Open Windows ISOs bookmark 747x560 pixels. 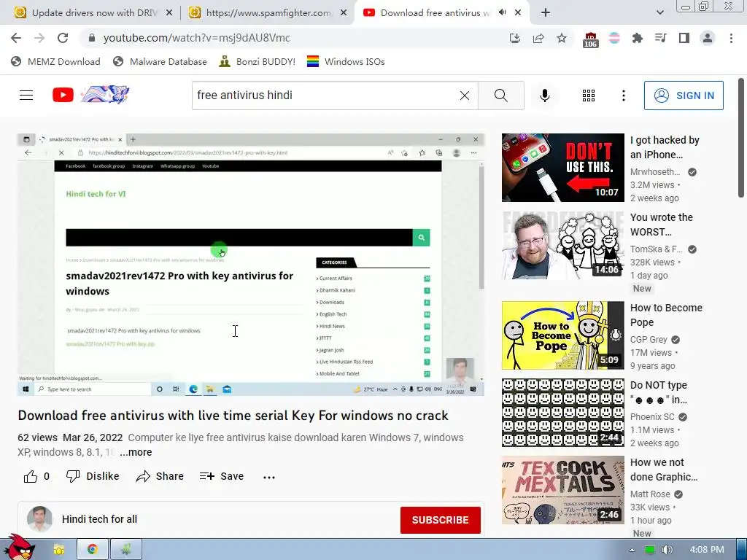[346, 61]
